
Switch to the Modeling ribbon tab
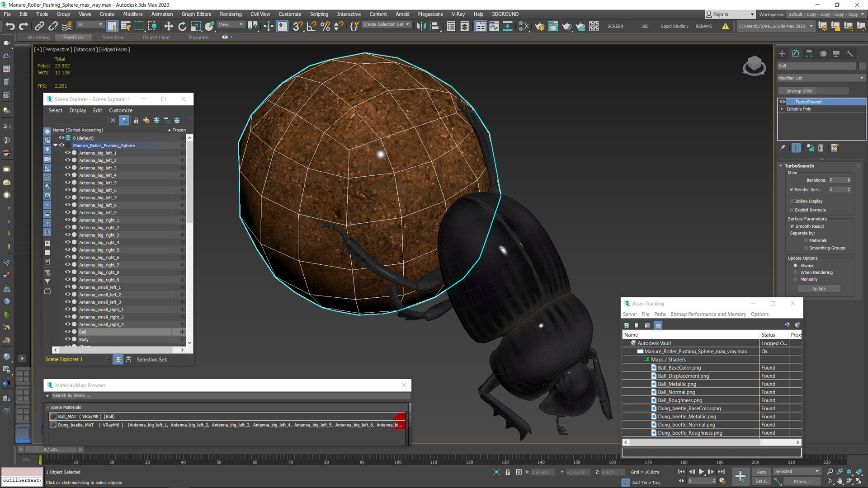38,38
